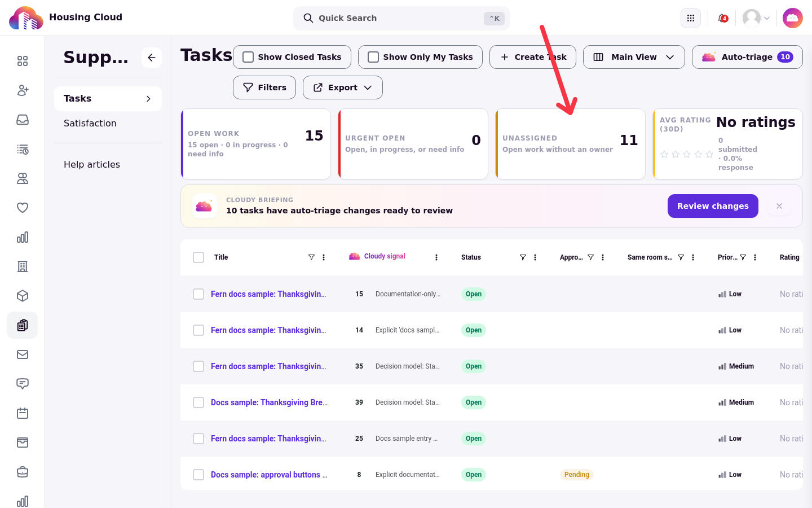Focus the Quick Search field
The image size is (812, 508).
coord(401,18)
